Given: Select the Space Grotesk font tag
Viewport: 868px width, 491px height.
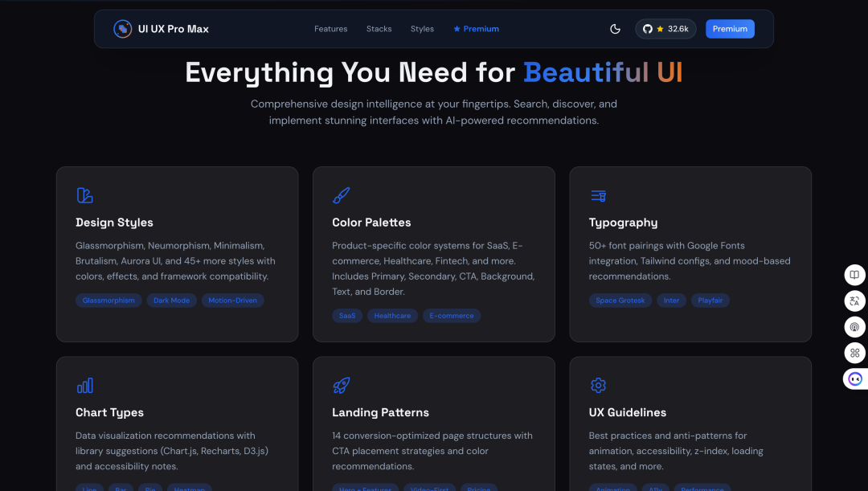Looking at the screenshot, I should (620, 301).
